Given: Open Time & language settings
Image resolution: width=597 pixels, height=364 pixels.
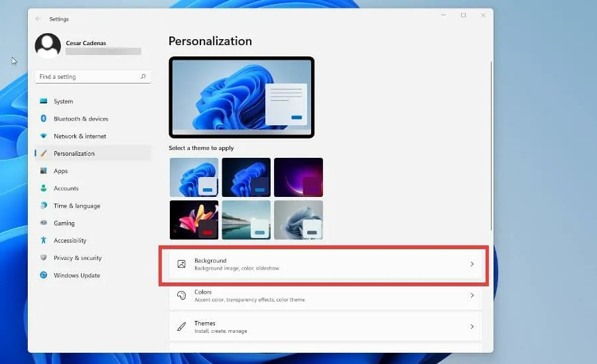Looking at the screenshot, I should pos(76,206).
